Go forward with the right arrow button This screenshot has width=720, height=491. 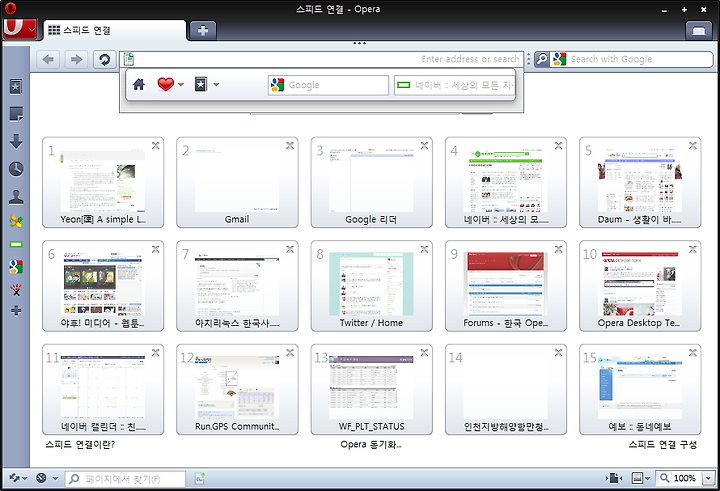pos(76,59)
